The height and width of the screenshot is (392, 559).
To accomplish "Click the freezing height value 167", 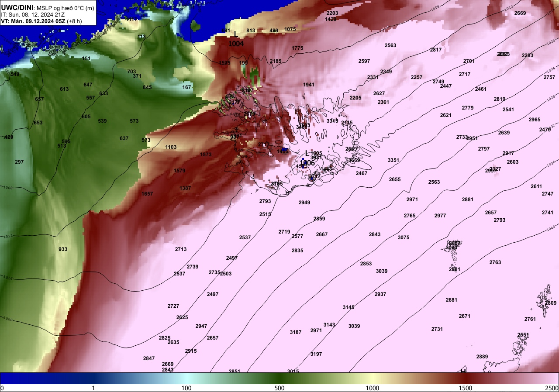I will (x=187, y=87).
